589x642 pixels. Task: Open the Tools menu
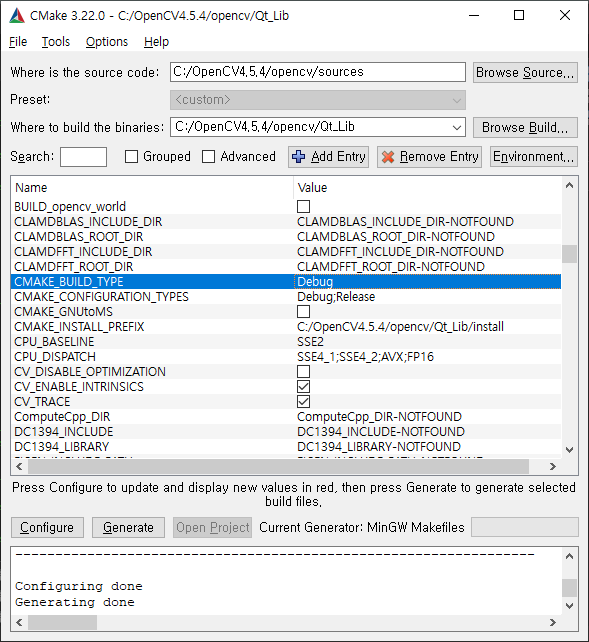point(56,42)
